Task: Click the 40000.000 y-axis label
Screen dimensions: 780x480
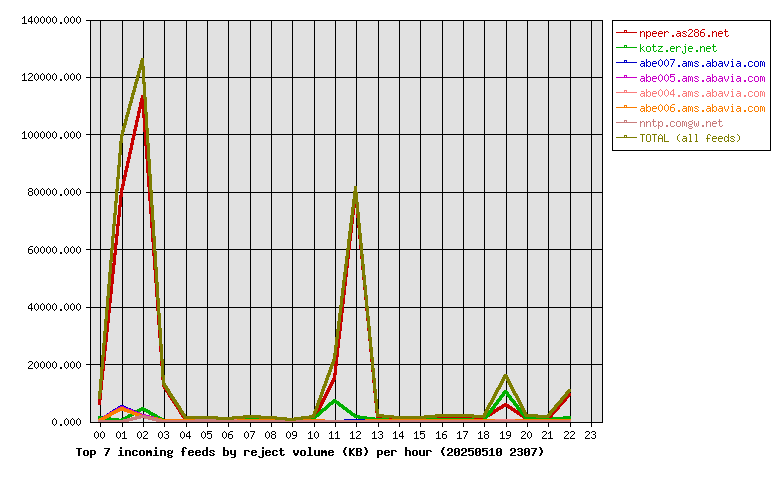Action: [54, 307]
